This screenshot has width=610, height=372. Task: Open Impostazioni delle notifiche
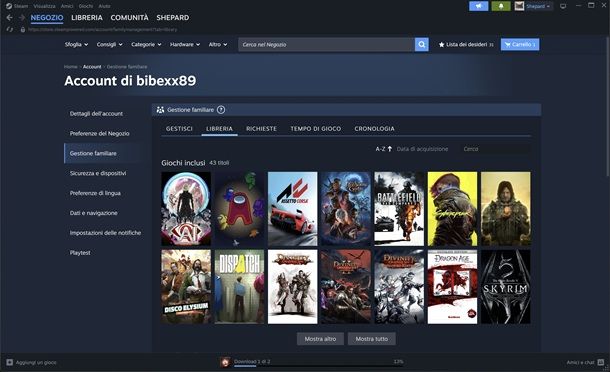(x=105, y=233)
